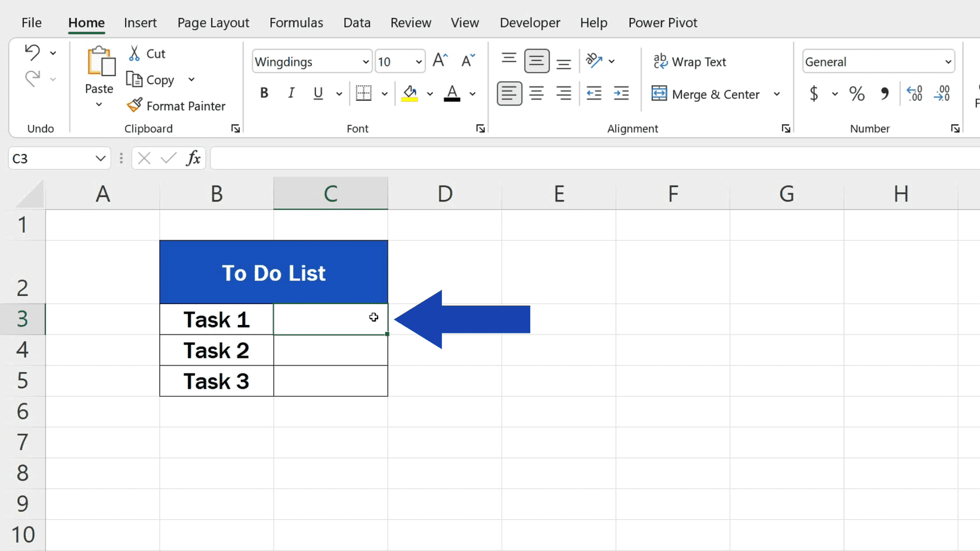Apply the Accounting number format
The width and height of the screenshot is (980, 551).
click(x=815, y=94)
